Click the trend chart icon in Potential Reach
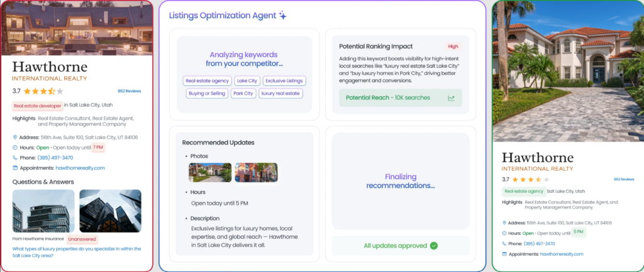 452,98
